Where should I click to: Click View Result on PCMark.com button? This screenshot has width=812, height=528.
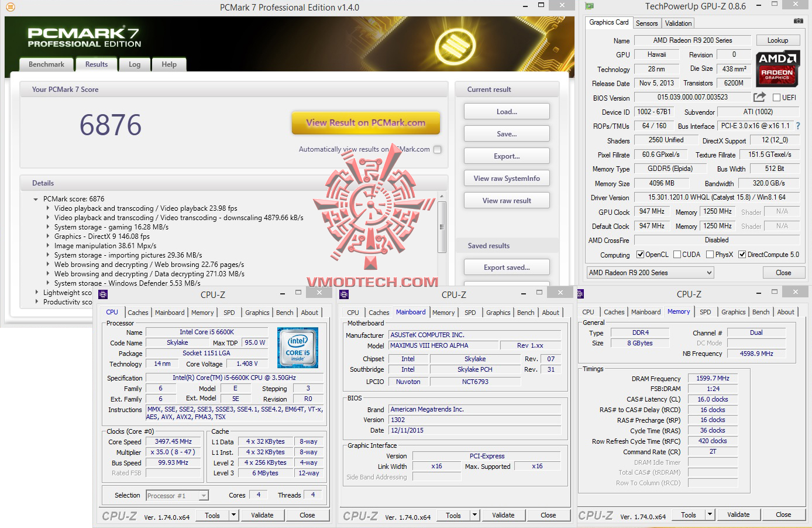[x=366, y=123]
